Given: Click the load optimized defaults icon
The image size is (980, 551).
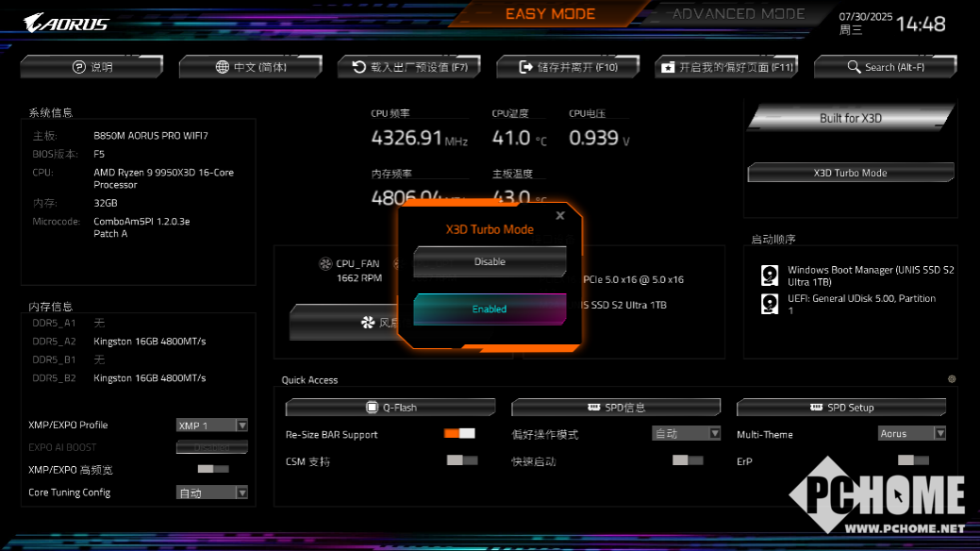Looking at the screenshot, I should click(x=358, y=67).
